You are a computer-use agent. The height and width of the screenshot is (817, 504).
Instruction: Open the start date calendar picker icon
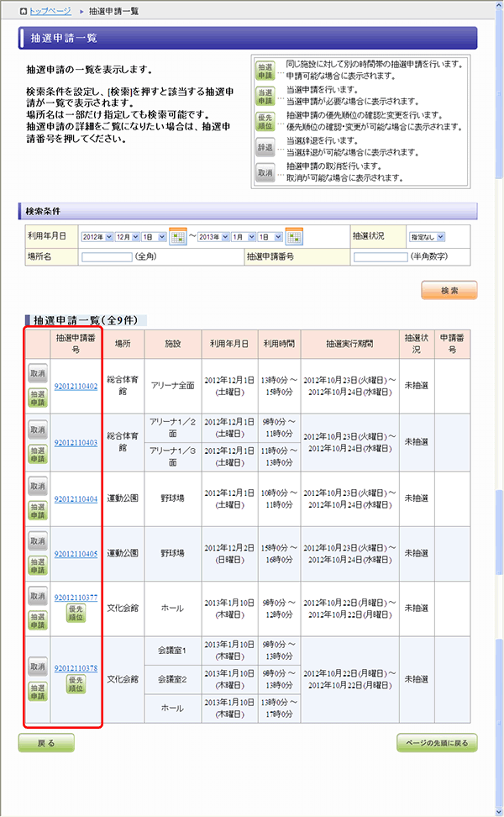click(x=178, y=237)
